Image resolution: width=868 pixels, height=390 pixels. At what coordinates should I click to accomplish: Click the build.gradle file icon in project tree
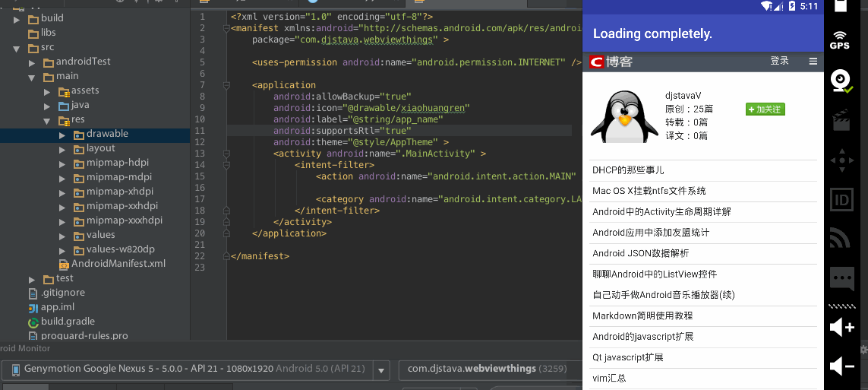coord(33,322)
